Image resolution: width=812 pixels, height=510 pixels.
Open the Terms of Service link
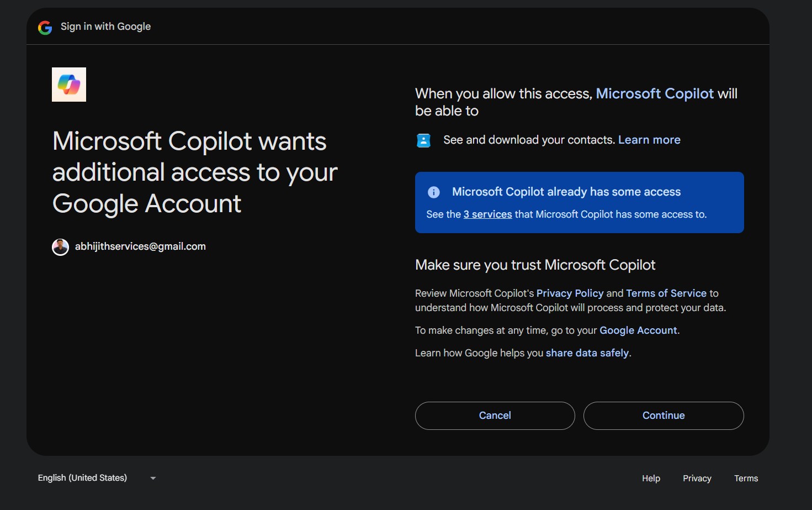tap(666, 293)
